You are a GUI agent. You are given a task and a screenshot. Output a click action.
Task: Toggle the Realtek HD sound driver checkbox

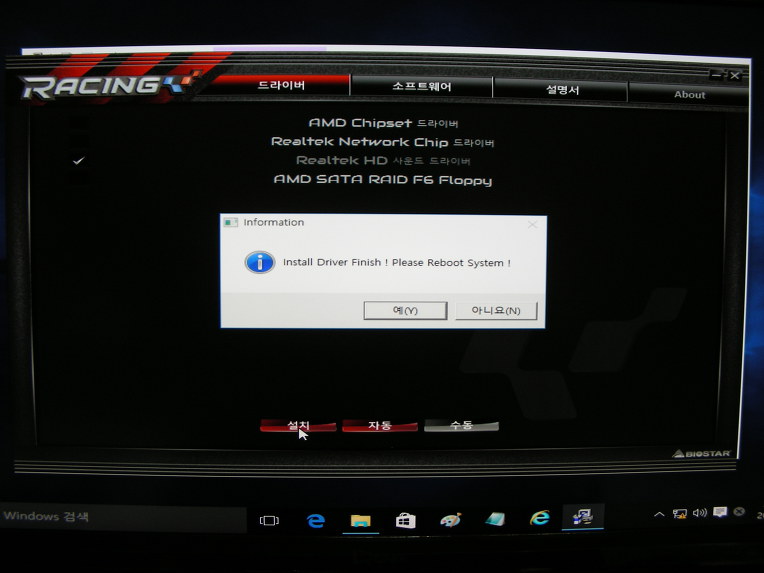78,160
